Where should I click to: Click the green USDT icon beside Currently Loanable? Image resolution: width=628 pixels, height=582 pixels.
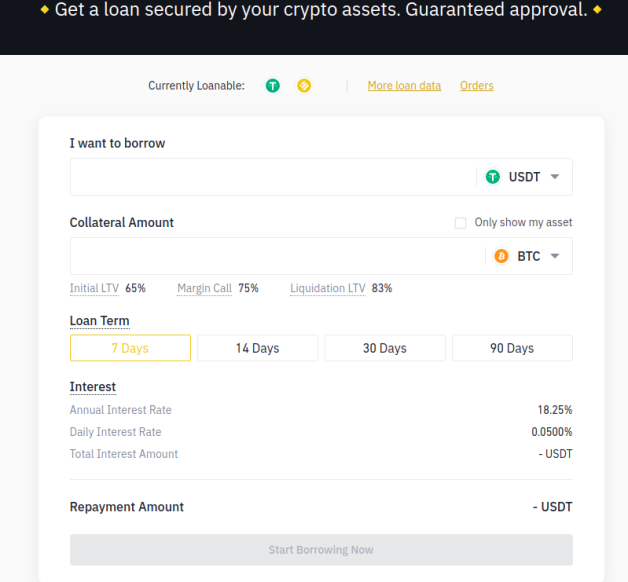coord(272,86)
